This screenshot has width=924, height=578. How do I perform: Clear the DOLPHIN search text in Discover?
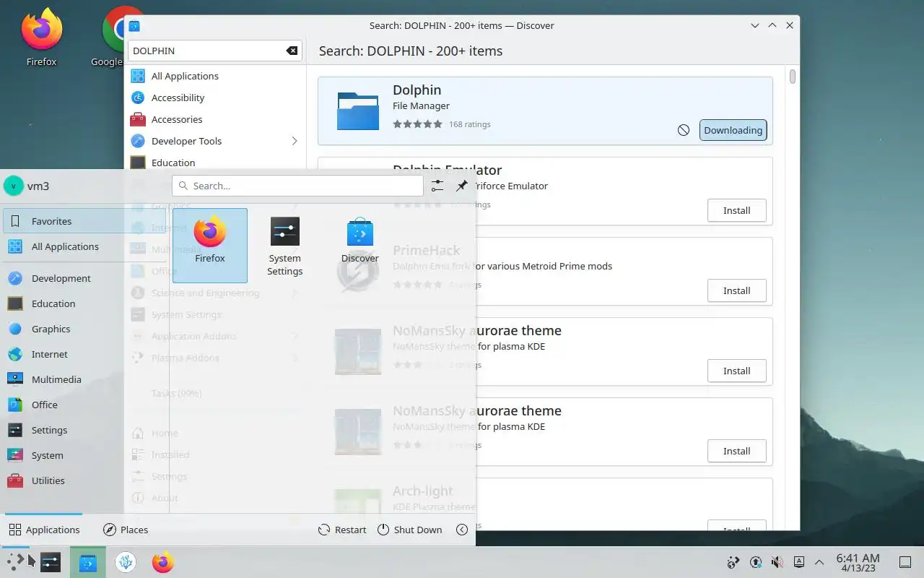[x=292, y=51]
